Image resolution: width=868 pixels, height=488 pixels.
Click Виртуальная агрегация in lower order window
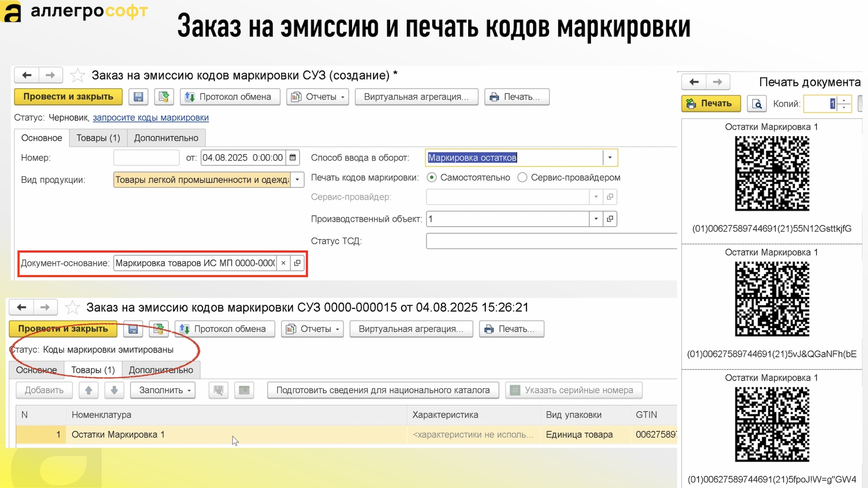point(411,329)
